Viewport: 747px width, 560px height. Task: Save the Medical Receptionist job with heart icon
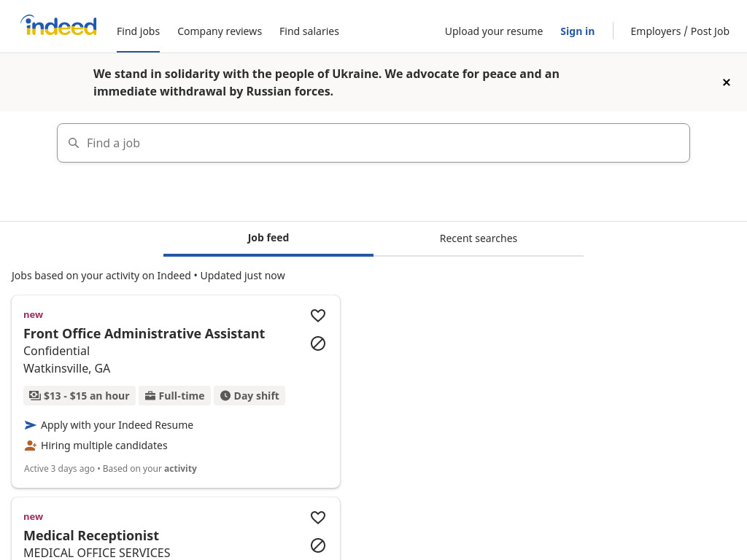pyautogui.click(x=318, y=517)
